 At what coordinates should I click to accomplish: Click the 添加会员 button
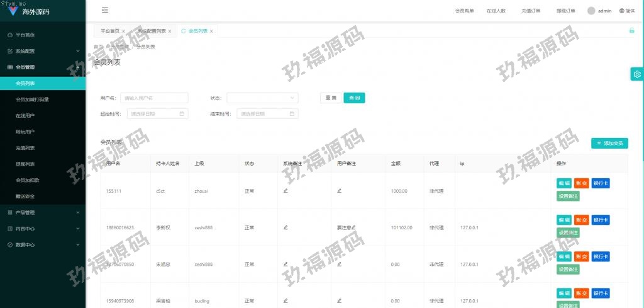coord(609,144)
